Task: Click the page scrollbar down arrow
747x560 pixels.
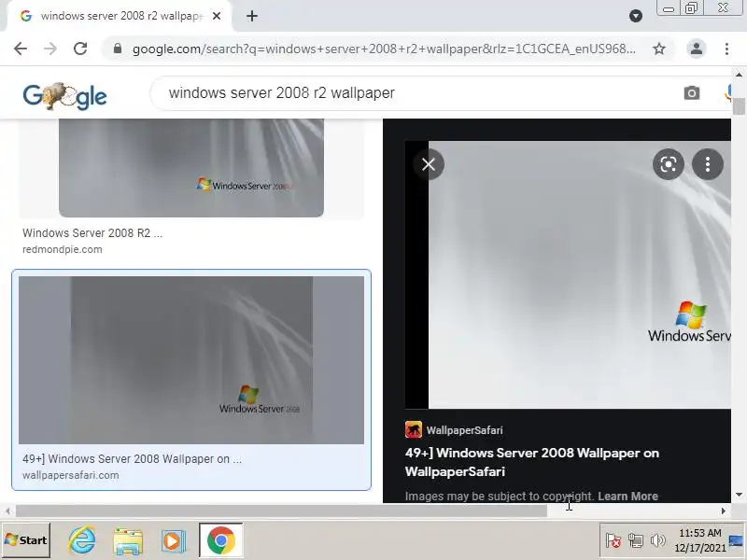Action: (x=739, y=495)
